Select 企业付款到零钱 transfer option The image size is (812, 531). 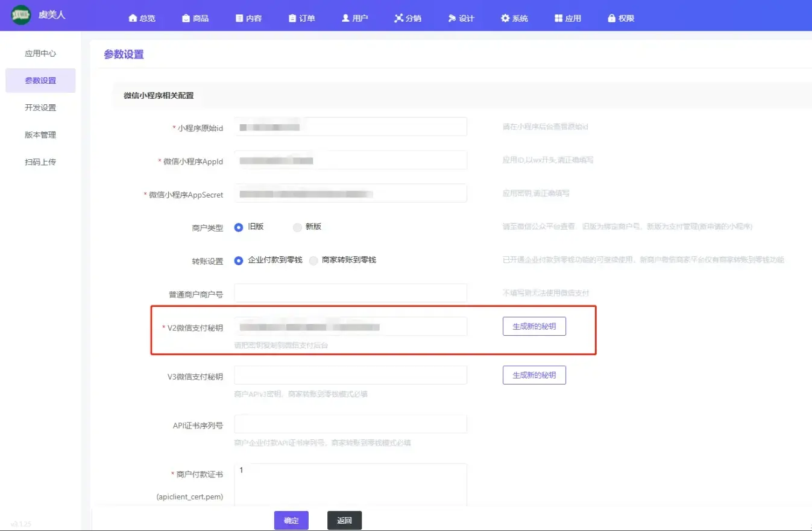tap(239, 260)
